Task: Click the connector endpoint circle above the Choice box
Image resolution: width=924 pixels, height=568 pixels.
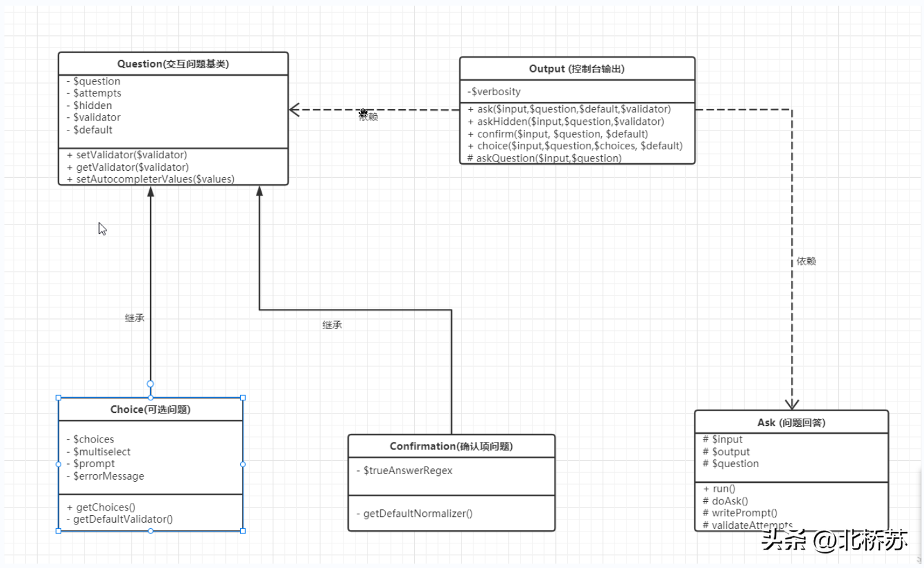Action: [x=150, y=384]
